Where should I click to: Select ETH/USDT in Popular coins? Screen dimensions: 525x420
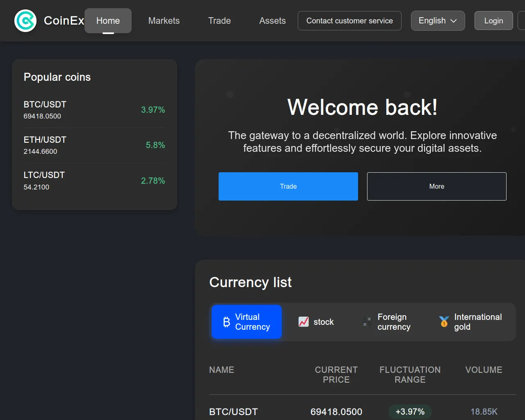point(94,145)
